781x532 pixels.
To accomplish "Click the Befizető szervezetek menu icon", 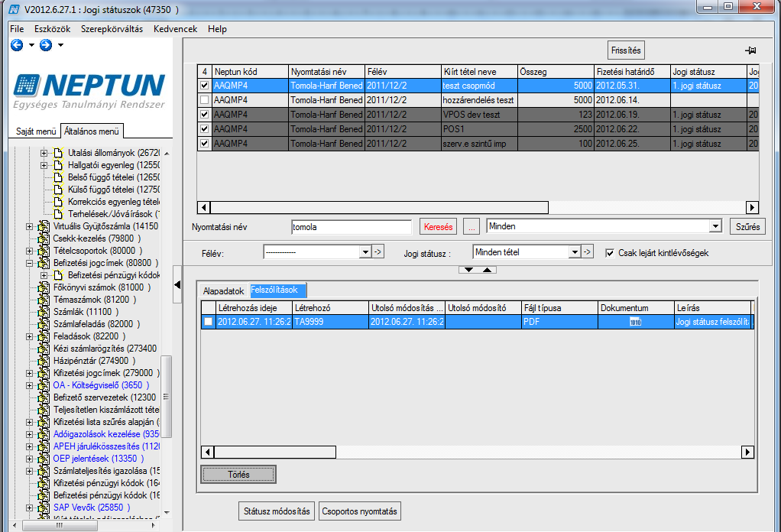I will [44, 397].
